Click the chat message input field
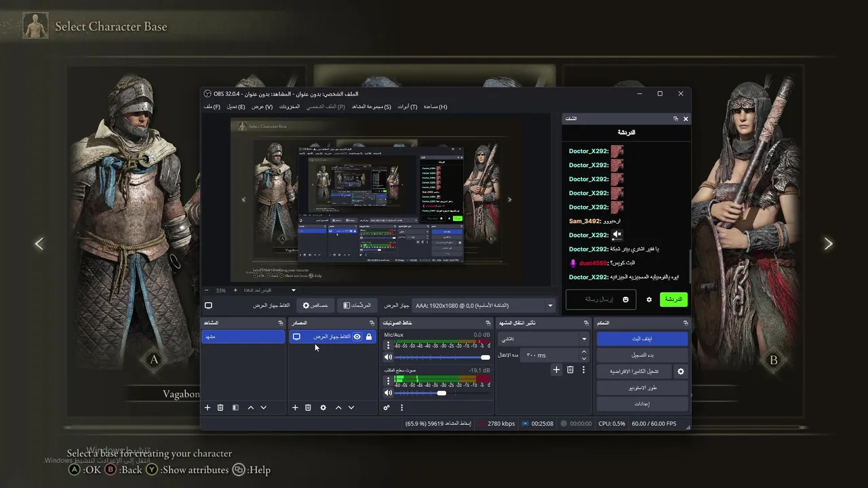Image resolution: width=868 pixels, height=488 pixels. point(601,300)
